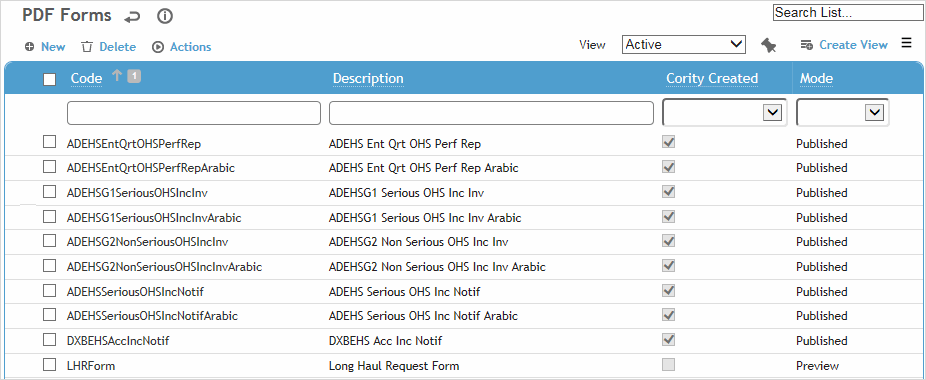926x380 pixels.
Task: Select the DXBEHSAccIncNotif row checkbox
Action: click(50, 340)
